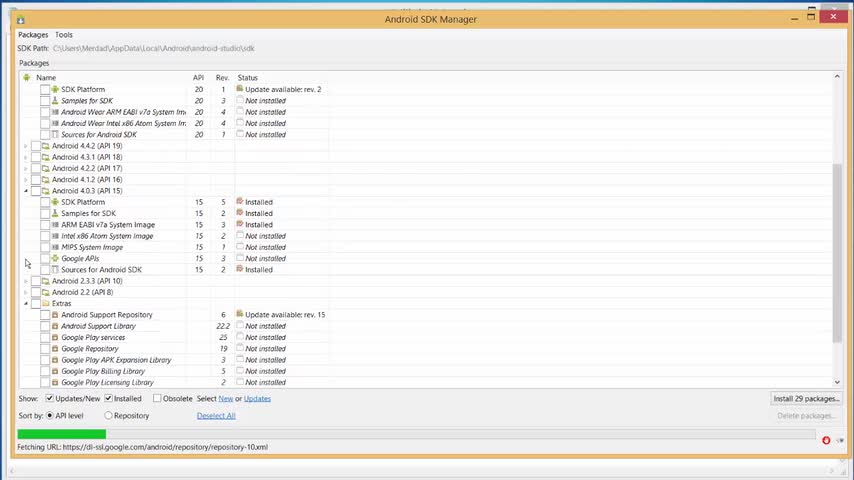The image size is (854, 480).
Task: Expand the Android 4.1.2 (API 16) node
Action: tap(26, 180)
